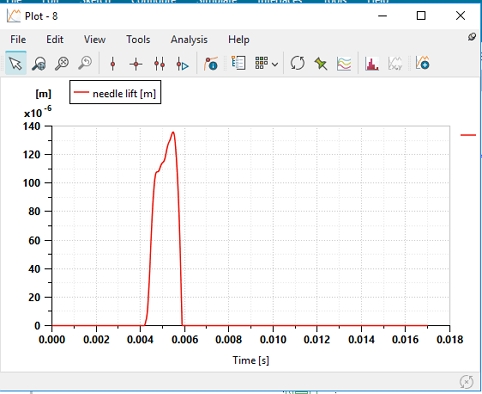Close the Plot - 8 window

point(460,16)
